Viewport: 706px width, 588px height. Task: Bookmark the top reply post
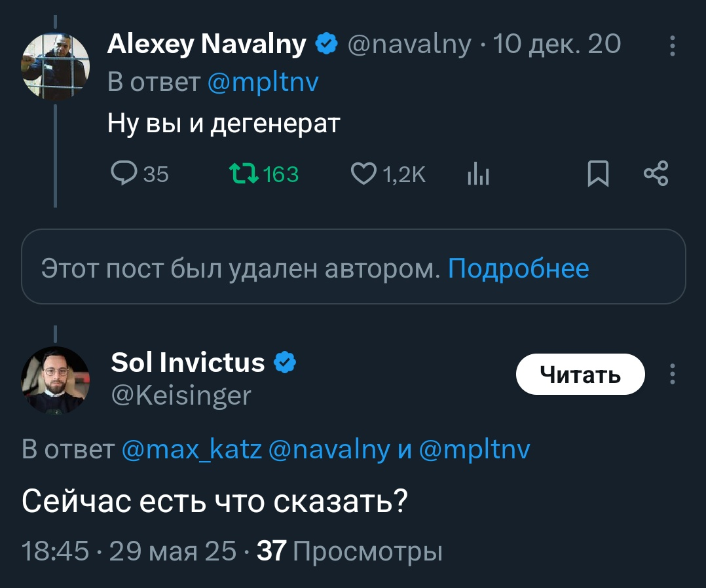point(598,174)
